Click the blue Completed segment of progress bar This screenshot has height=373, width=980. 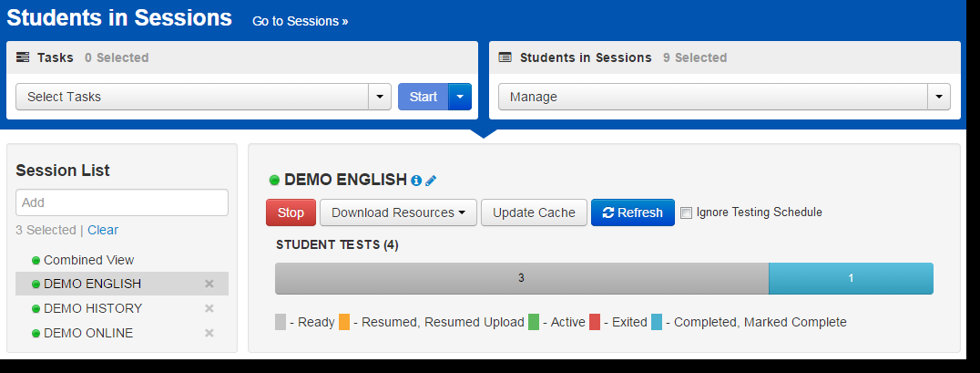(851, 278)
